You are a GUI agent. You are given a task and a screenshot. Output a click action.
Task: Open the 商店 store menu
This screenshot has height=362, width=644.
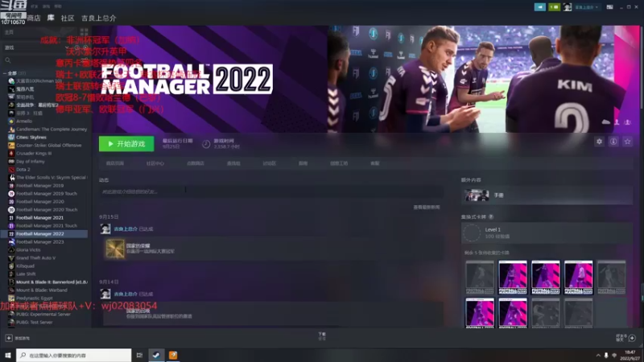point(34,18)
